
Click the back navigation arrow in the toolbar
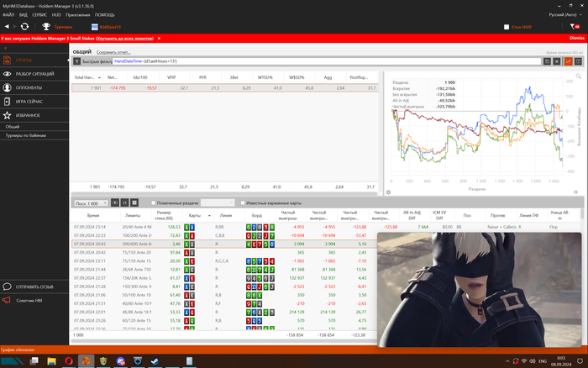7,27
